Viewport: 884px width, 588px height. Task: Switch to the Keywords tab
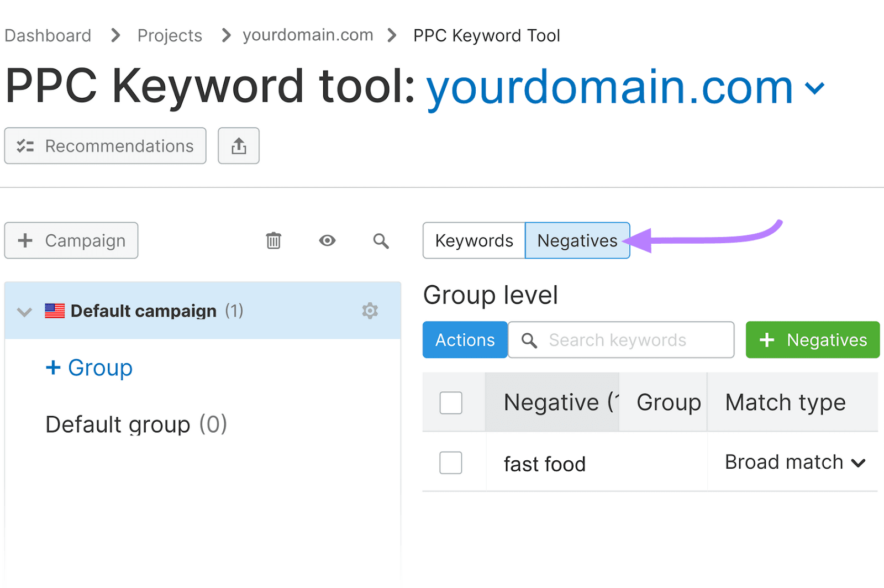point(474,240)
